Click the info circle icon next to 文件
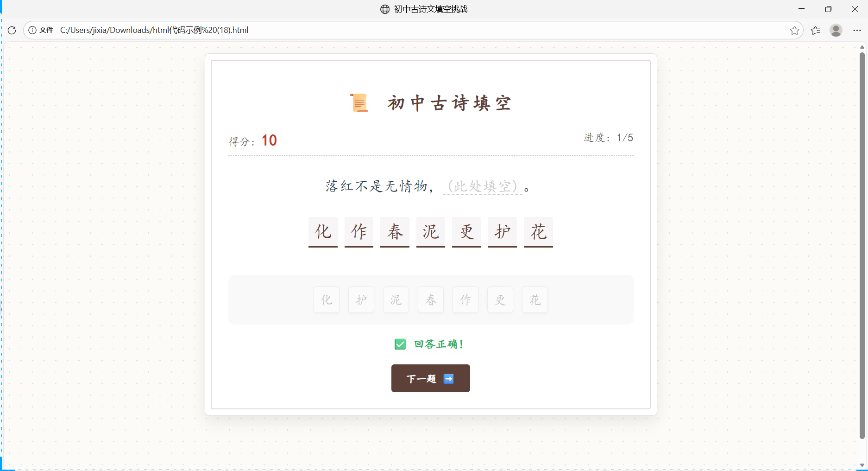The image size is (868, 471). [x=32, y=30]
